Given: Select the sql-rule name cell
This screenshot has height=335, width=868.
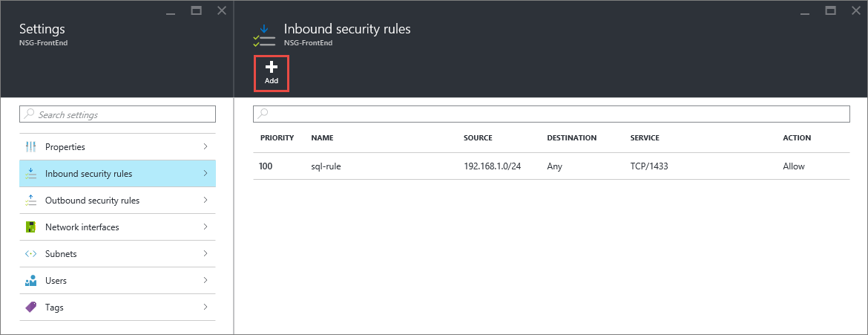Looking at the screenshot, I should coord(326,166).
